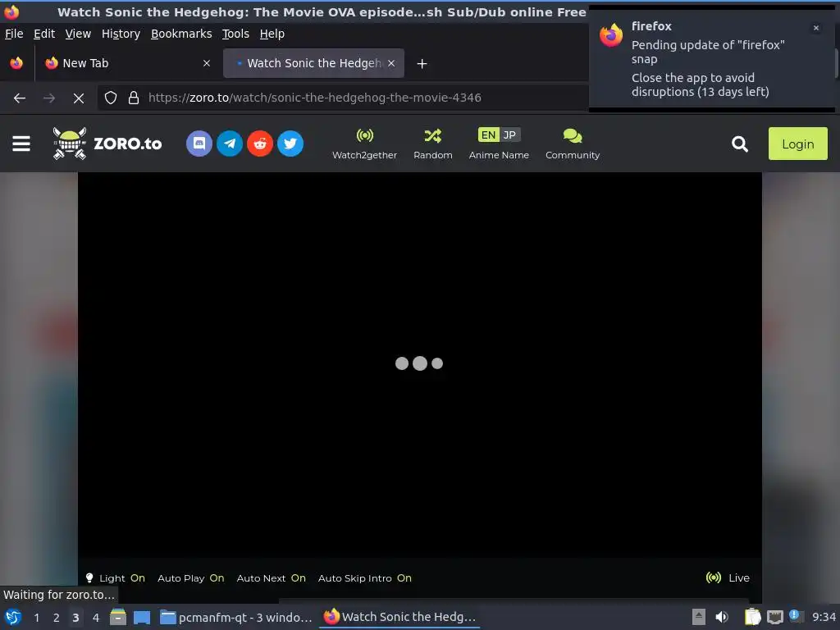Click the Login button
The image size is (840, 630).
[797, 144]
